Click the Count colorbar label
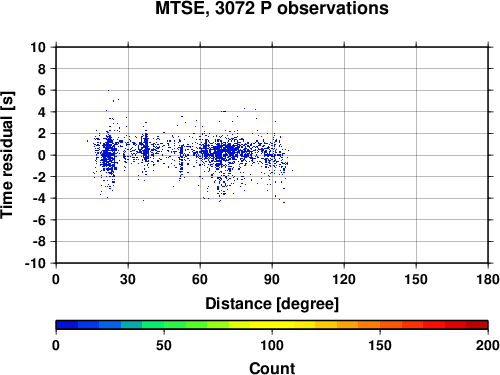Viewport: 500px width, 375px height. click(x=272, y=368)
